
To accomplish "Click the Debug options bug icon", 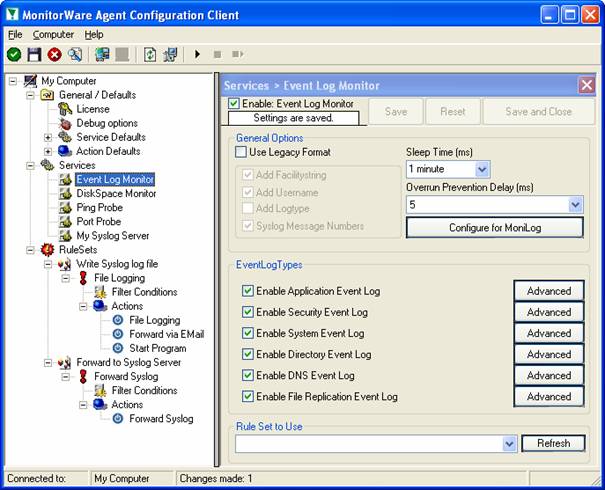I will click(x=65, y=123).
